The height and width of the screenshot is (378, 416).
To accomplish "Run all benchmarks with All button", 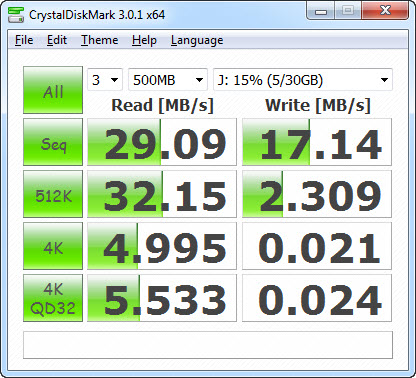I will click(x=53, y=90).
